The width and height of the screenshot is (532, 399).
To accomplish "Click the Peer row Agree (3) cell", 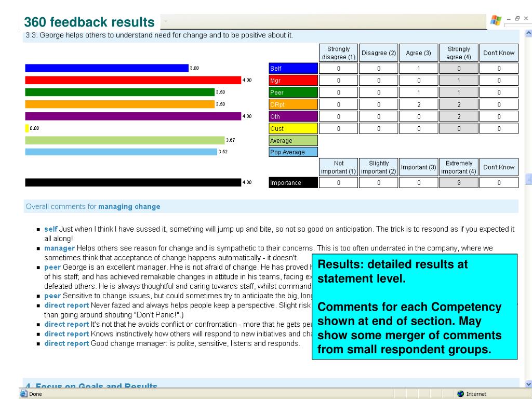I will tap(419, 92).
